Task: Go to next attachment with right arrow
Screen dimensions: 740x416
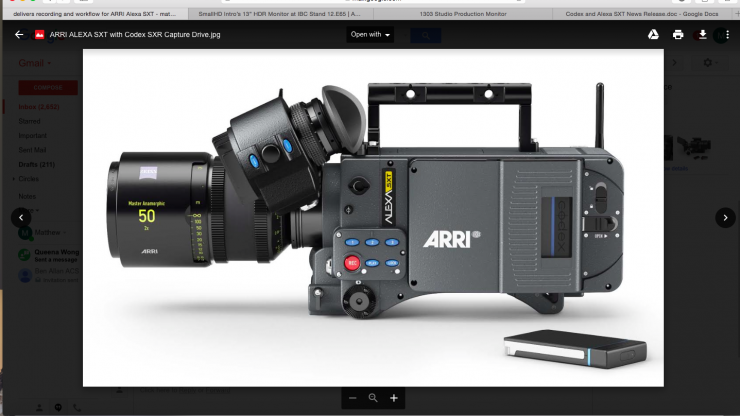Action: (x=724, y=217)
